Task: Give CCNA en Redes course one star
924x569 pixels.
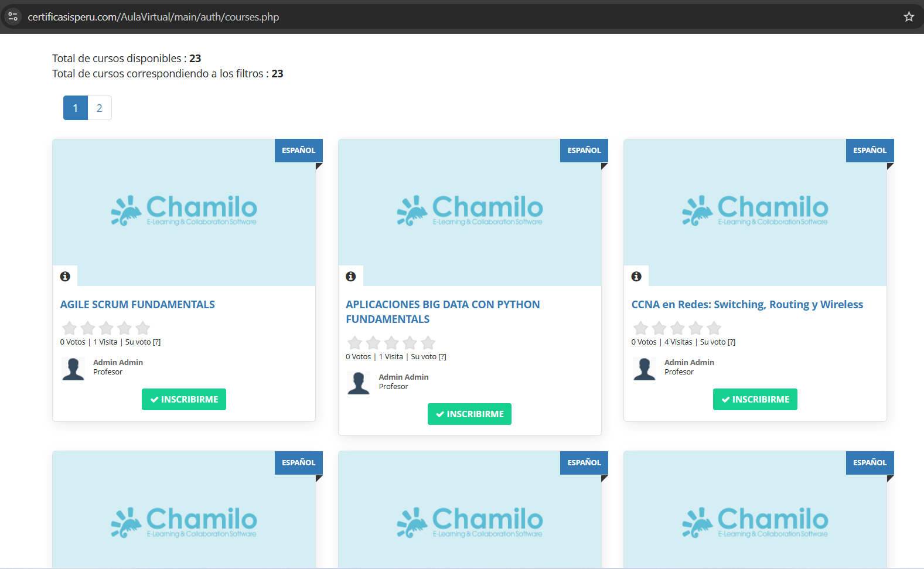Action: point(641,328)
